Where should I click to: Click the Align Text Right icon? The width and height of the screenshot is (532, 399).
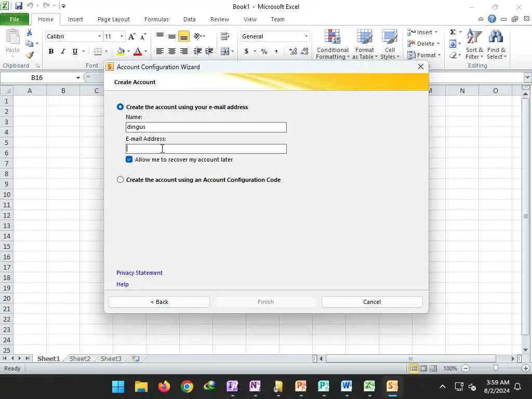pos(183,51)
